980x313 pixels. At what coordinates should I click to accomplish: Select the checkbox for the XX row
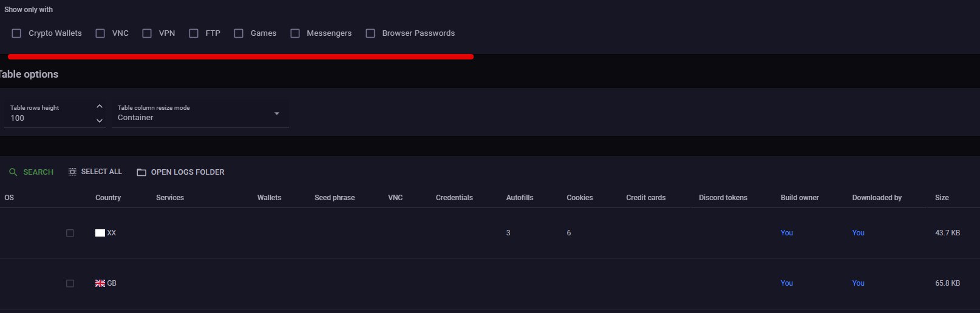[x=70, y=233]
